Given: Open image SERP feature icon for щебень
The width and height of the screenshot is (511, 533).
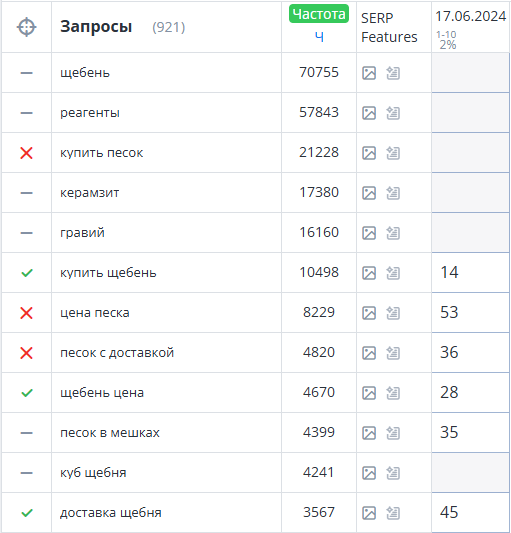Looking at the screenshot, I should click(369, 73).
